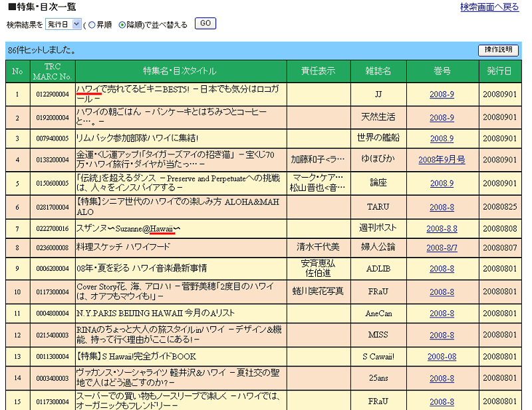This screenshot has height=410, width=532.
Task: Click the date 20080825 cell
Action: pyautogui.click(x=500, y=207)
